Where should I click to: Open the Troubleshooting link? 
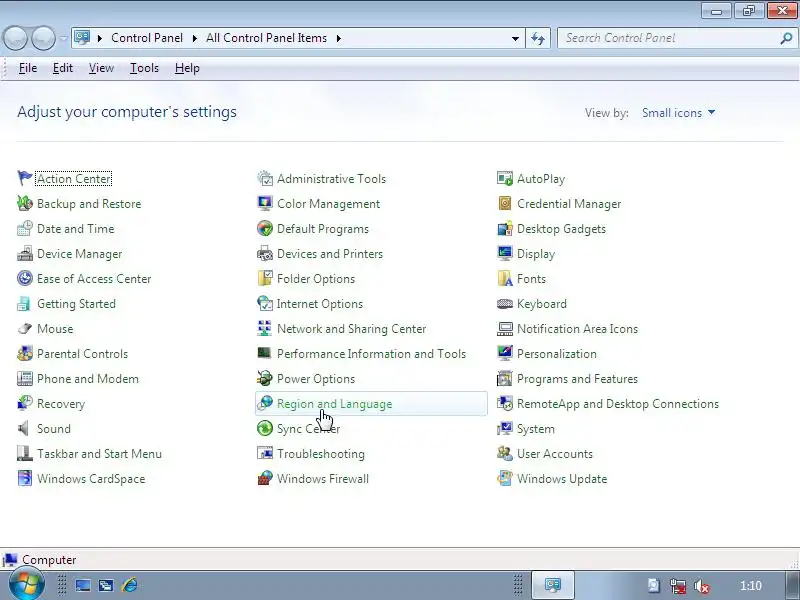point(320,454)
